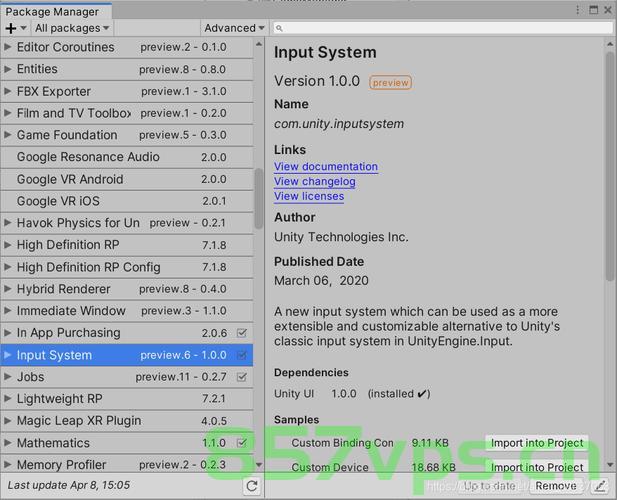The image size is (617, 500).
Task: Click the com.unity.inputsystem name text
Action: [339, 124]
